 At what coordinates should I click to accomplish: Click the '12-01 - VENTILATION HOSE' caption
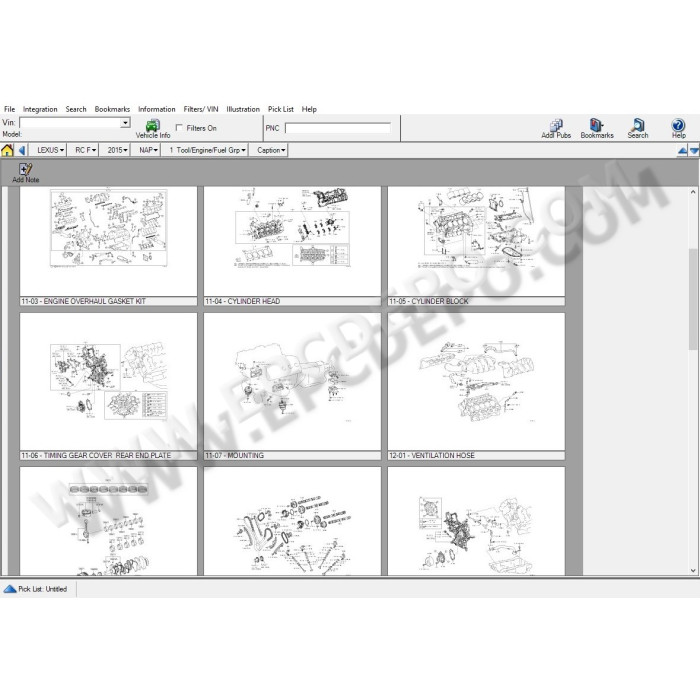476,455
